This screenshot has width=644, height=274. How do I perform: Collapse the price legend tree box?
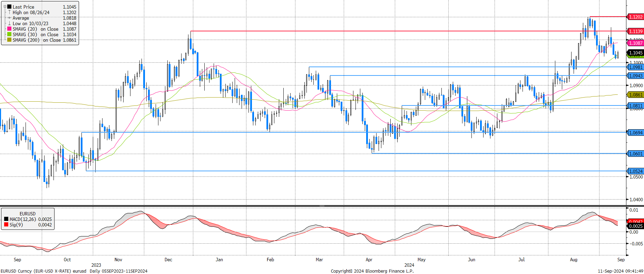click(4, 7)
